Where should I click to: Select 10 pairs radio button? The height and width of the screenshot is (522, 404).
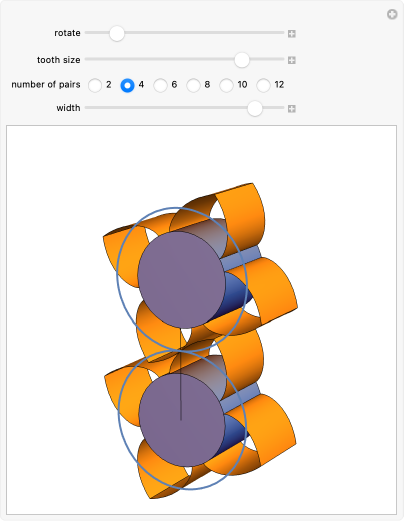[226, 85]
